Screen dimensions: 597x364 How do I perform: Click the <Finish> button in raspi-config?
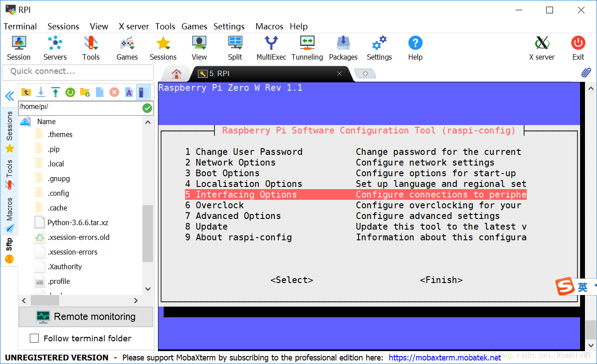coord(441,280)
